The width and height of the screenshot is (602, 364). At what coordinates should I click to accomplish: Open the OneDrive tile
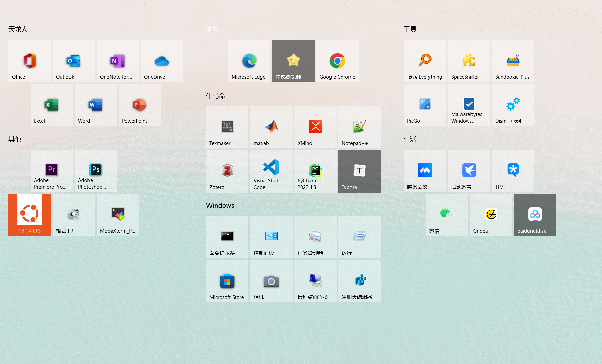pos(162,61)
